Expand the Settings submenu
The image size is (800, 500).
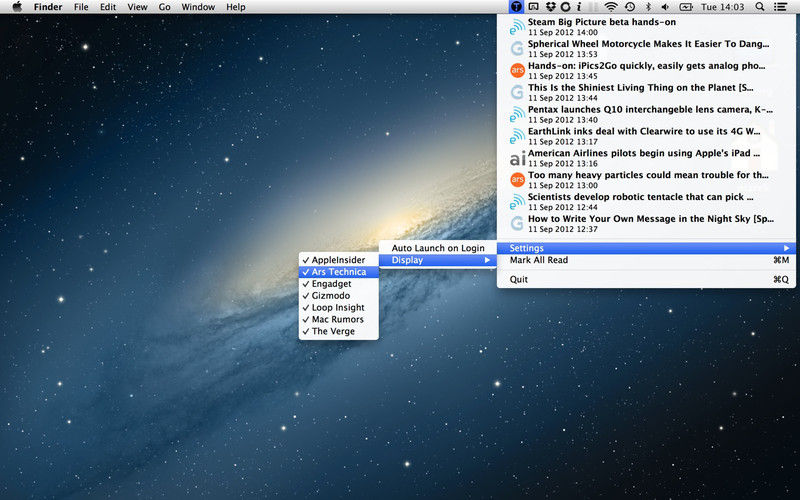click(646, 248)
